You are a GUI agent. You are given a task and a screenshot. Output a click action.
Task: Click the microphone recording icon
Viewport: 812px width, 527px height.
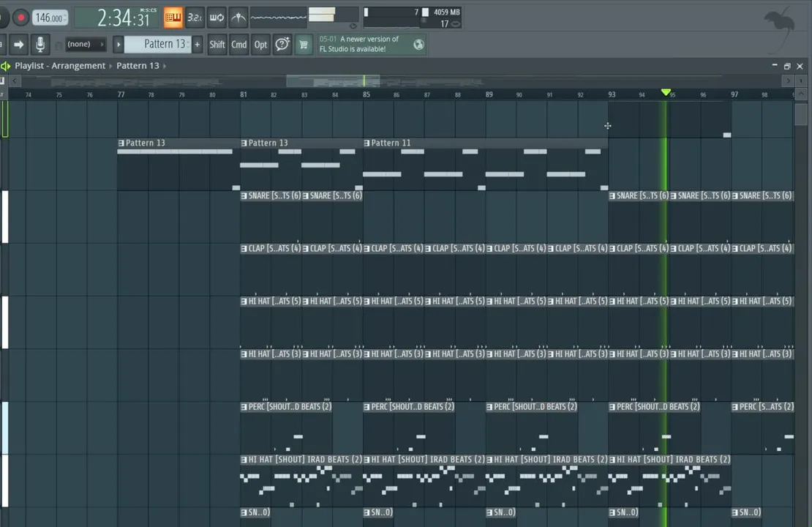40,45
